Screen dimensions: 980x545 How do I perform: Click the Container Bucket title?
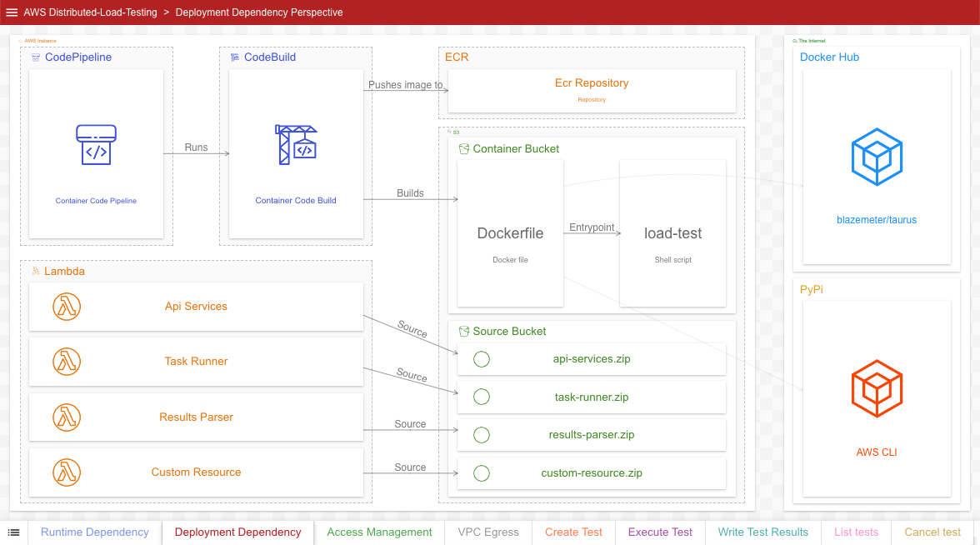click(x=516, y=148)
